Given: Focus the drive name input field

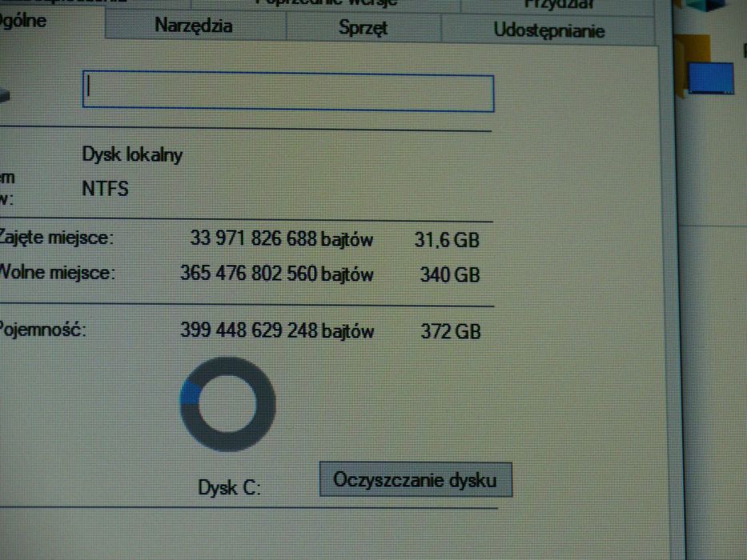Looking at the screenshot, I should (x=288, y=91).
